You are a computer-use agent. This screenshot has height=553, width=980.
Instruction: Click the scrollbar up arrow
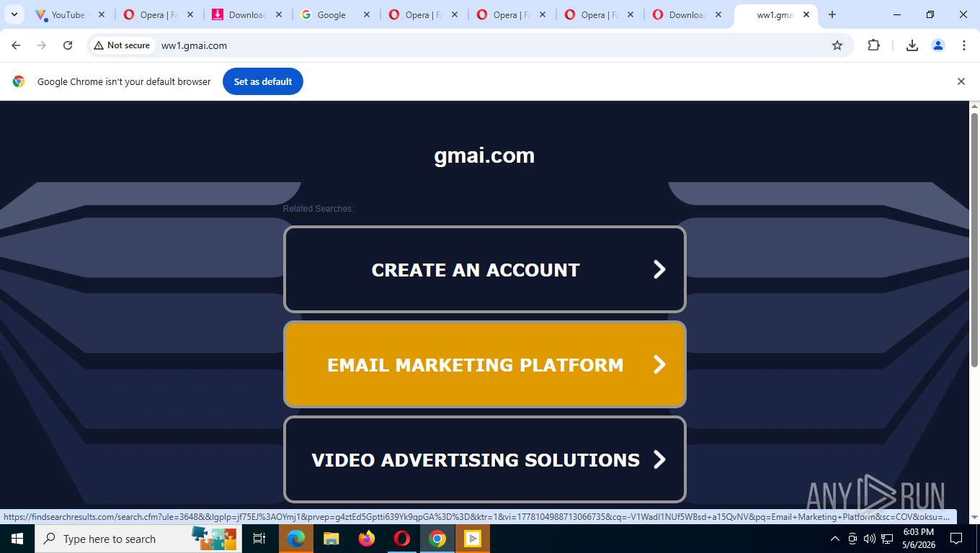(x=974, y=107)
